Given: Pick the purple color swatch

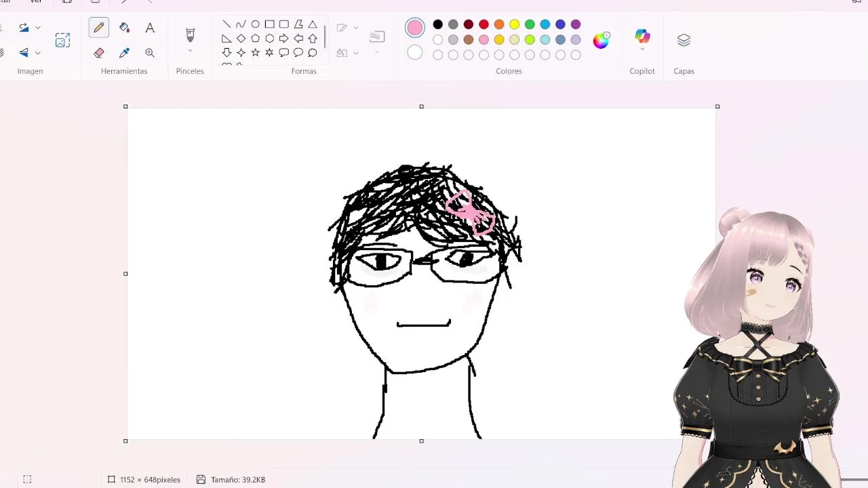Looking at the screenshot, I should [576, 24].
